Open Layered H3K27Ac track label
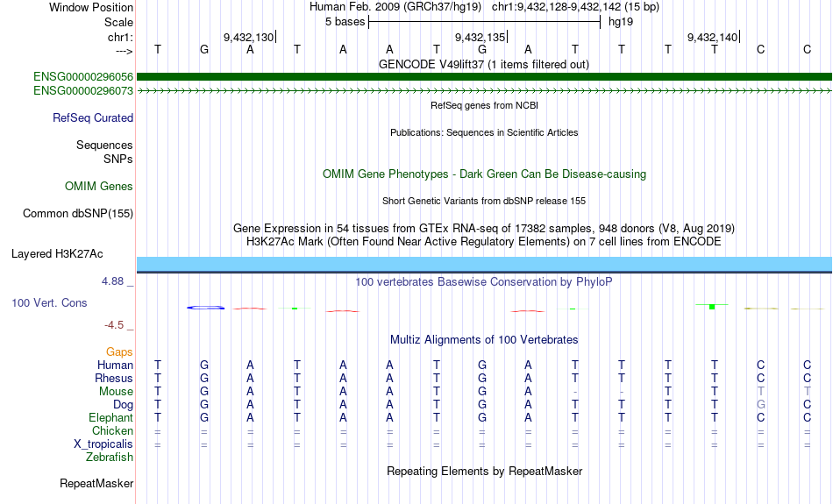The image size is (833, 504). pos(57,254)
